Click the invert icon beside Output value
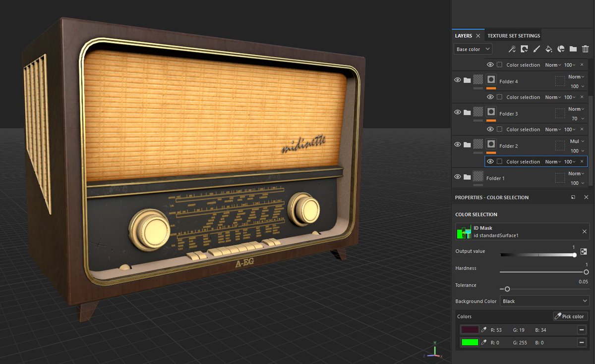Image resolution: width=595 pixels, height=364 pixels. 584,252
